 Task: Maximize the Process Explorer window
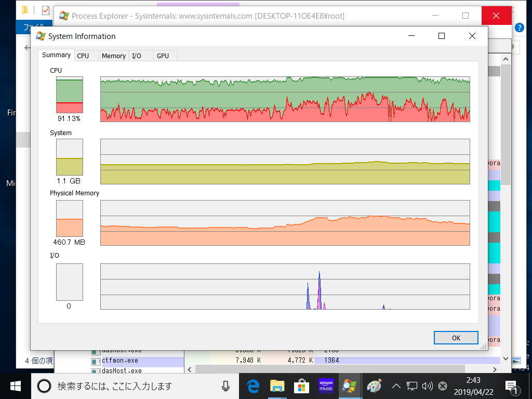[x=465, y=16]
